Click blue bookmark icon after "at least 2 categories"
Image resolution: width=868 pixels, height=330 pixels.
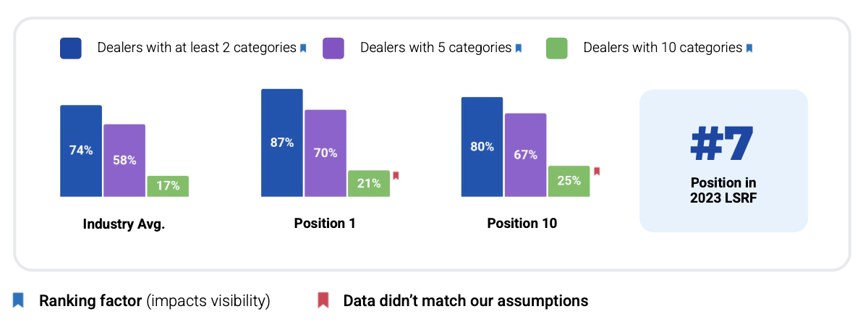click(x=303, y=48)
